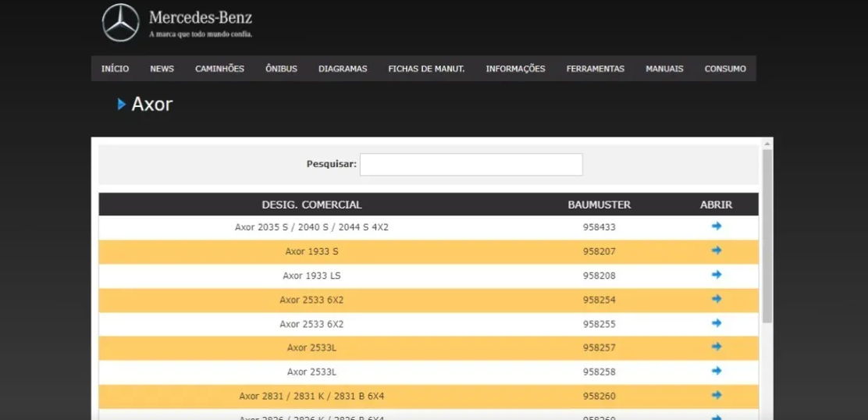Open arrow for Axor 1933 S row
Screen dimensions: 868x420
tap(717, 251)
